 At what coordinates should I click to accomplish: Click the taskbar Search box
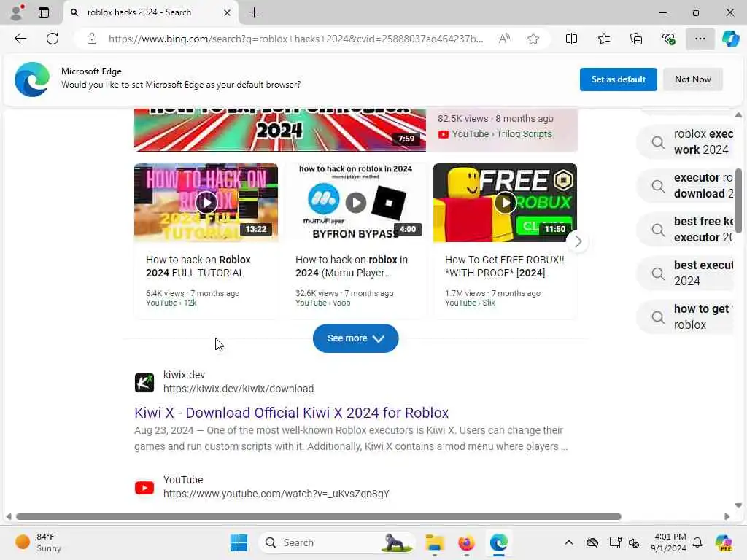pos(336,542)
